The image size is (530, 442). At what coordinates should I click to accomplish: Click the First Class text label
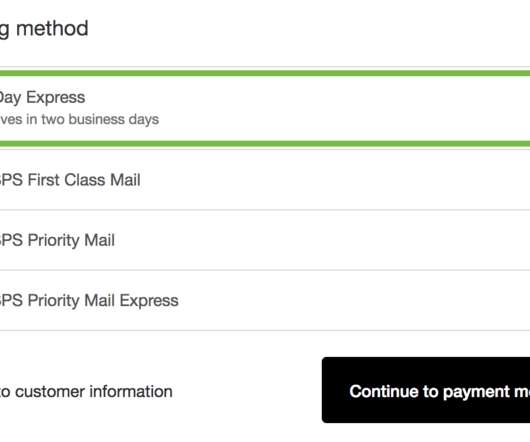(x=66, y=180)
